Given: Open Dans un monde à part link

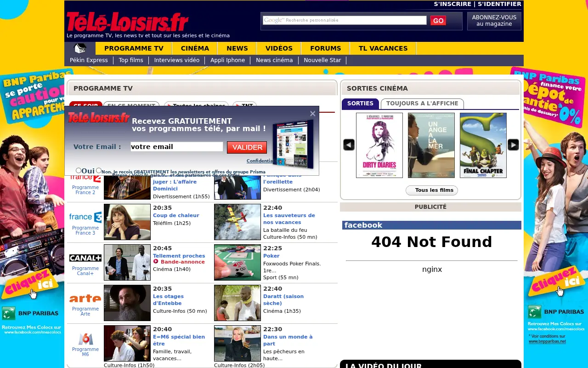Looking at the screenshot, I should [x=288, y=340].
